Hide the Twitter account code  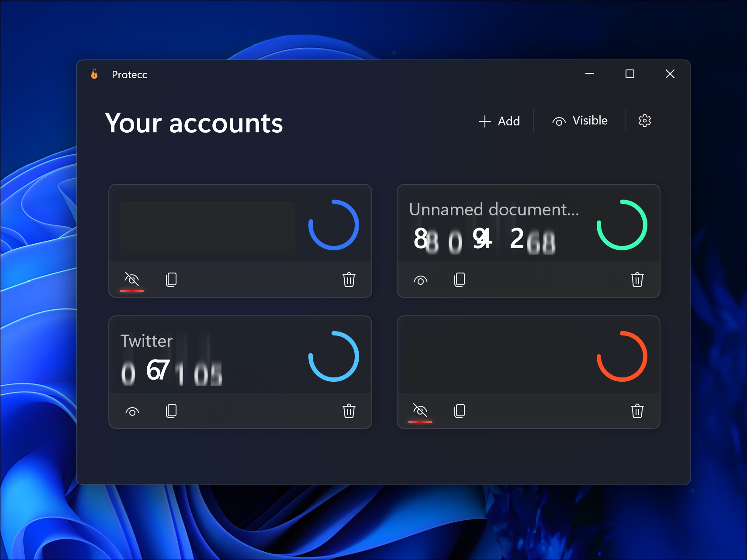(x=133, y=411)
